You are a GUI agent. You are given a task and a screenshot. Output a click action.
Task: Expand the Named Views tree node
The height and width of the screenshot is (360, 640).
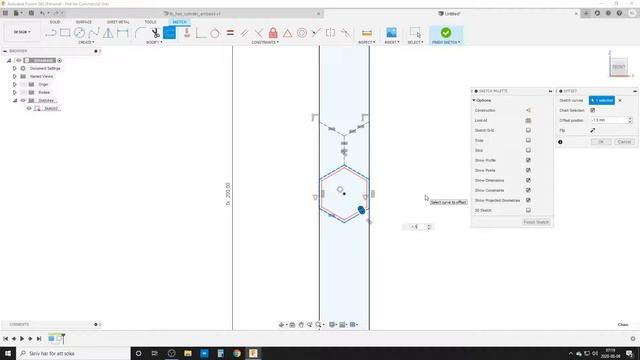point(15,76)
